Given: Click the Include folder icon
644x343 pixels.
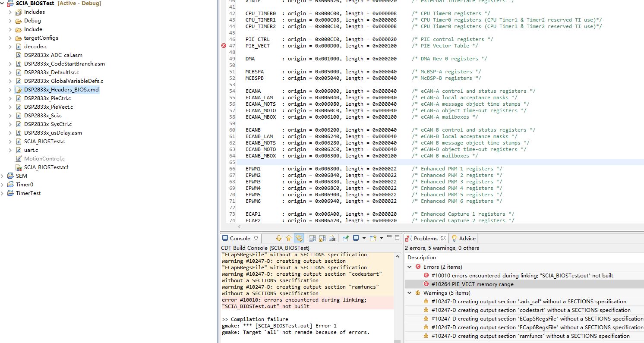Looking at the screenshot, I should pos(19,29).
